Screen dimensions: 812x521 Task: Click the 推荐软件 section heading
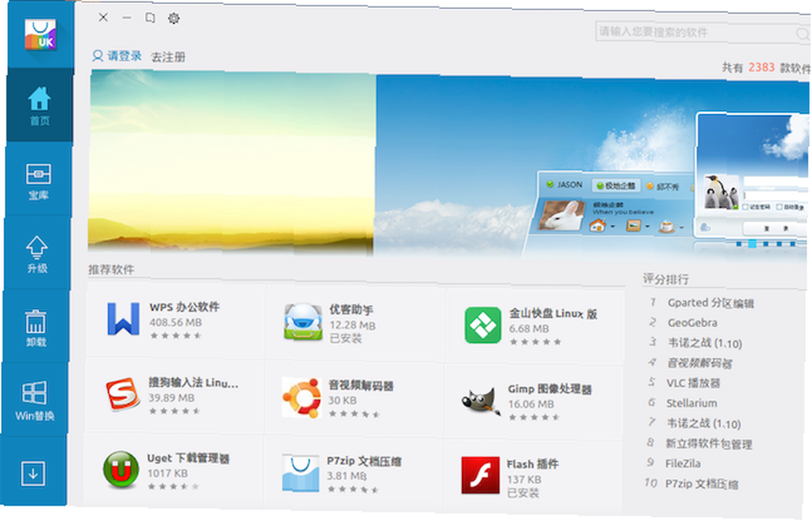point(111,269)
